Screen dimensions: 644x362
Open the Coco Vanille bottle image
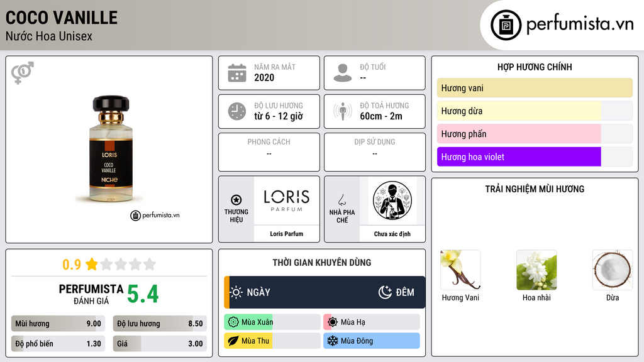(x=109, y=148)
